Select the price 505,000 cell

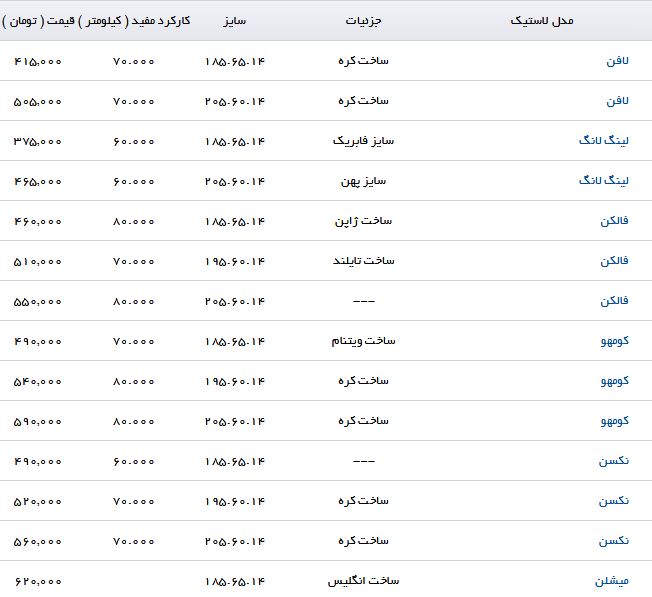(x=37, y=101)
